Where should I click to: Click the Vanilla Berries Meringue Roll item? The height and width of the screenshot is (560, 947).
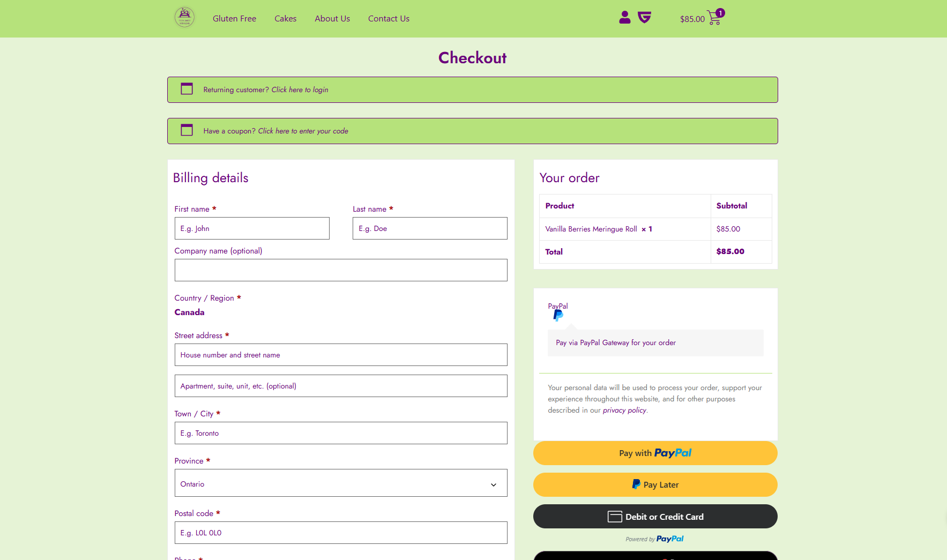(591, 229)
